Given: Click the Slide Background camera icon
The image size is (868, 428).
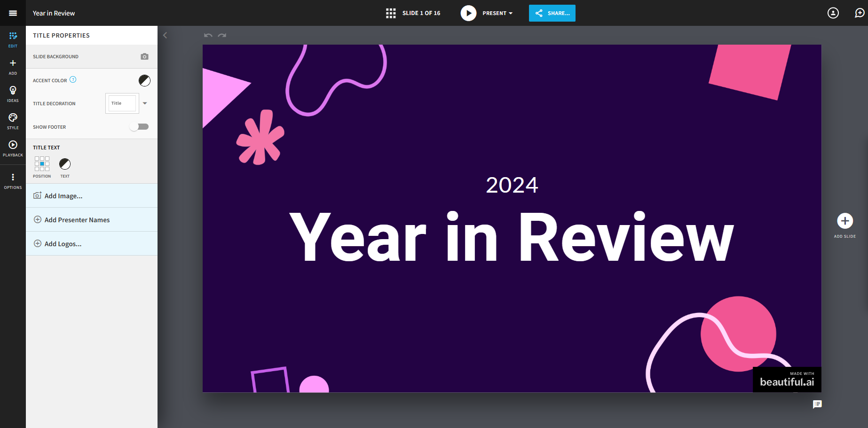Looking at the screenshot, I should pyautogui.click(x=144, y=56).
